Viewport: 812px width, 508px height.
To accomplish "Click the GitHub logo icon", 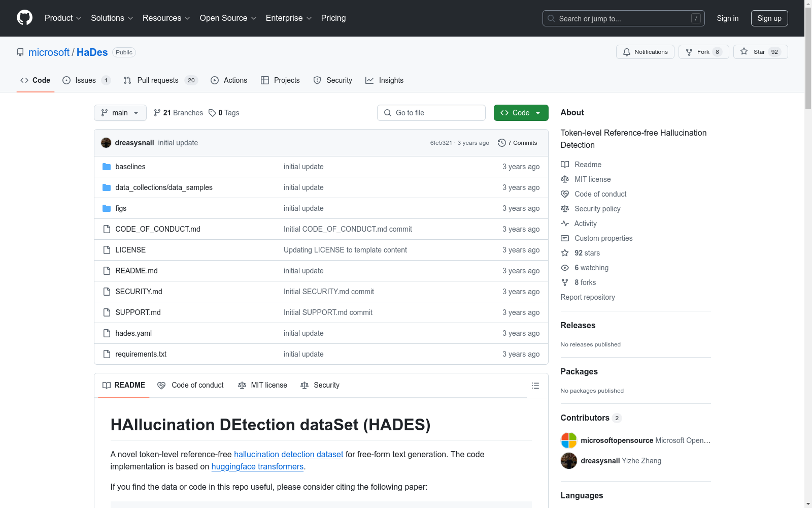I will 24,18.
